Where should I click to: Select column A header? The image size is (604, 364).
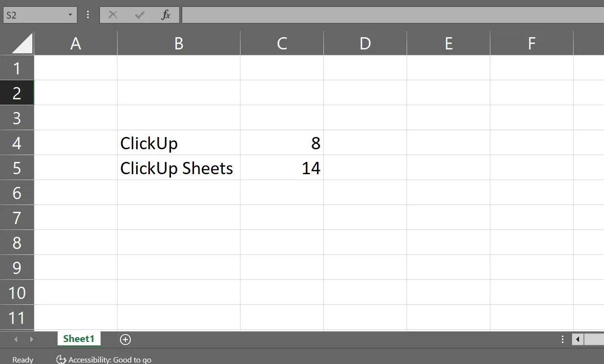coord(75,44)
